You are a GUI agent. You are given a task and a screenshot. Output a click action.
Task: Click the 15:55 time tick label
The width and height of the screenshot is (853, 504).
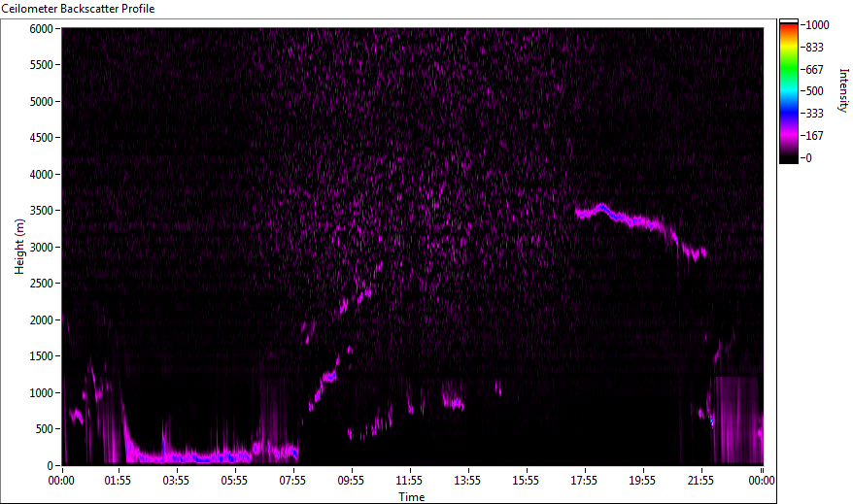[526, 481]
